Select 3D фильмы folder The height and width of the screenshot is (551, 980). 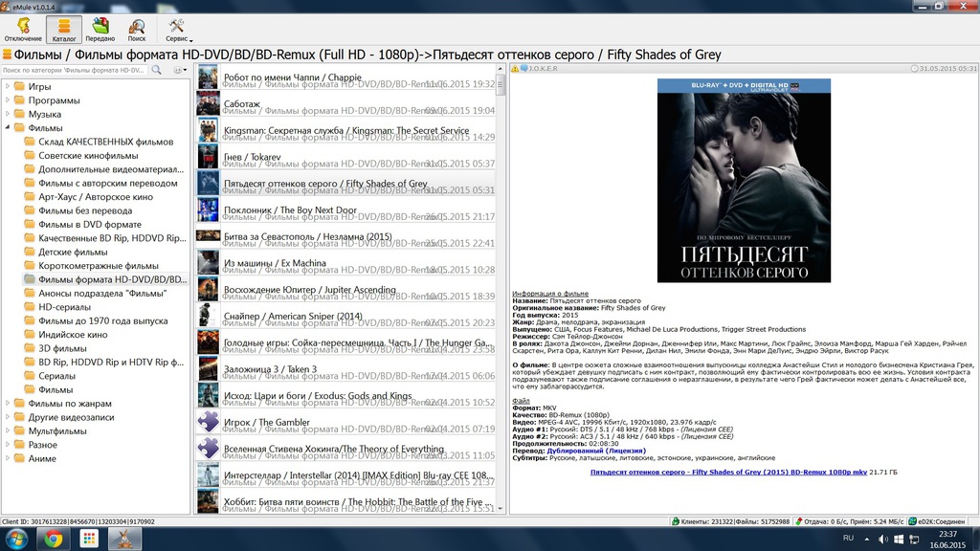(62, 347)
